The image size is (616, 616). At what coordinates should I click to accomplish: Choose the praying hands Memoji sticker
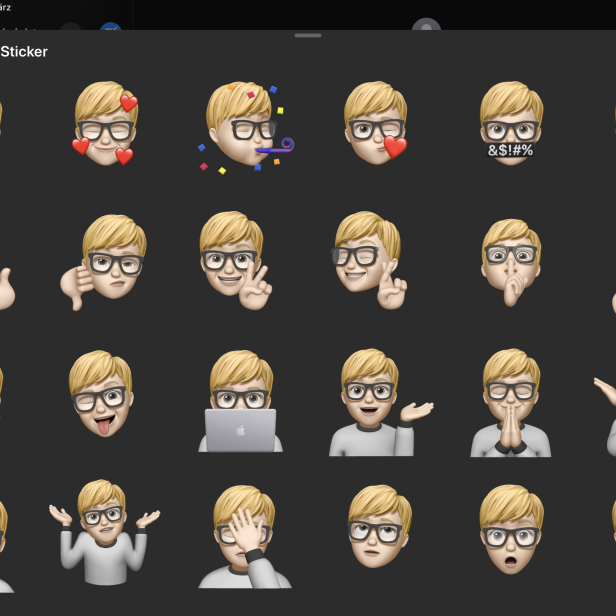click(511, 402)
